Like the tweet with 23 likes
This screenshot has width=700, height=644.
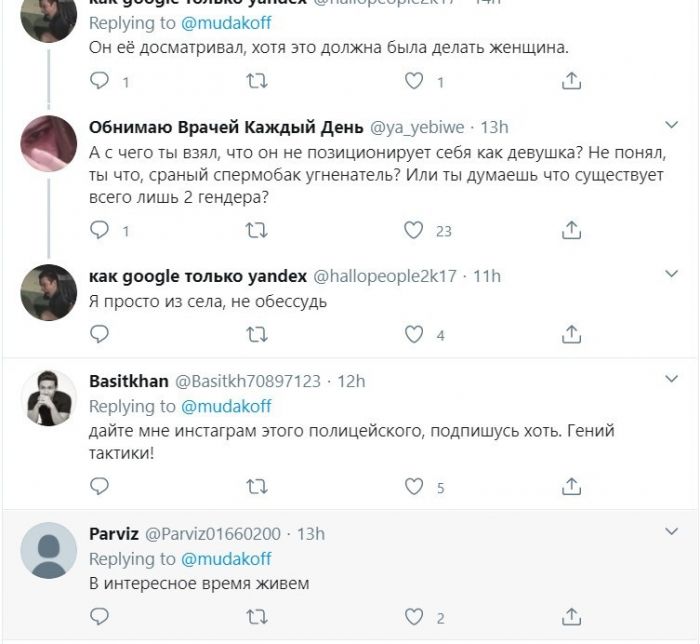[414, 230]
